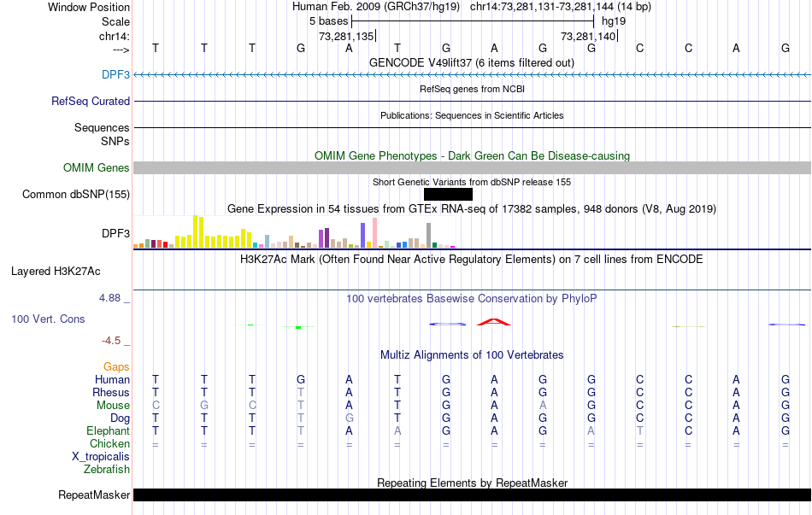Click the Sequences track label
This screenshot has width=812, height=515.
(102, 127)
